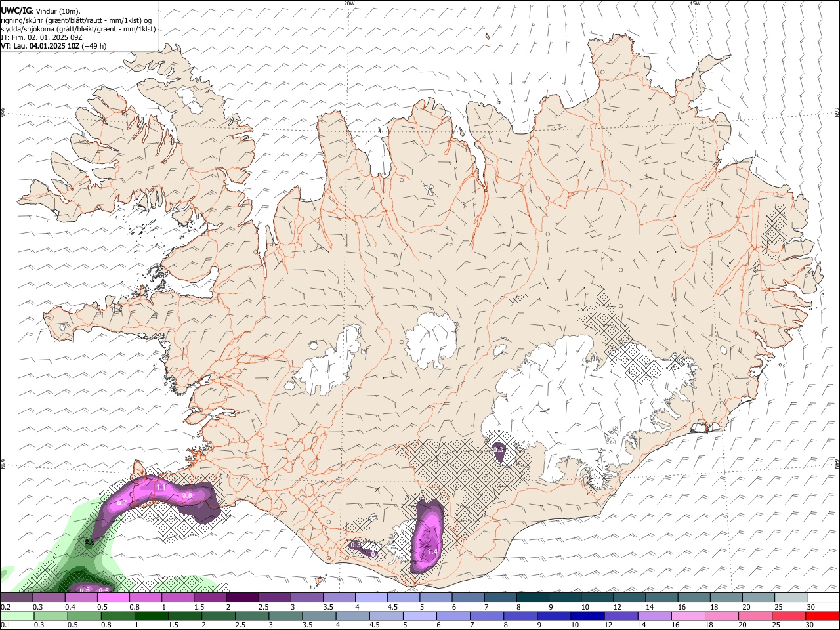Click the 0.3 value near Vatnajökull's western edge
This screenshot has height=630, width=840.
(498, 450)
